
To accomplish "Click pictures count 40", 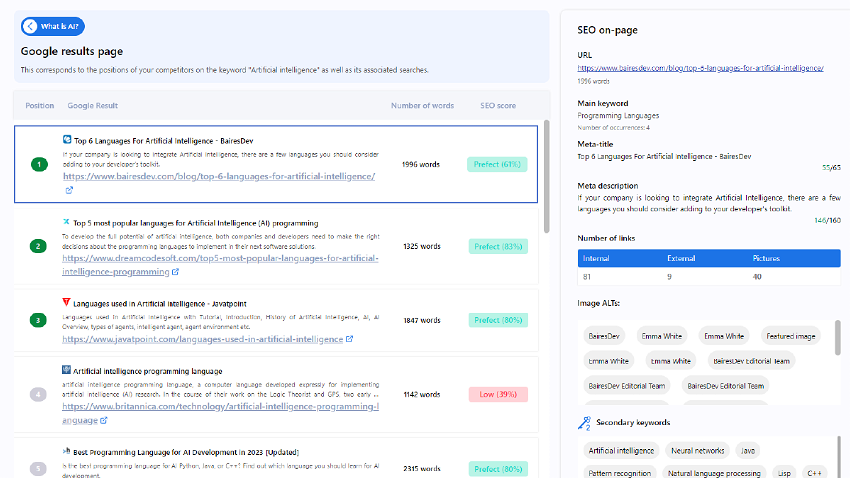I will coord(757,276).
